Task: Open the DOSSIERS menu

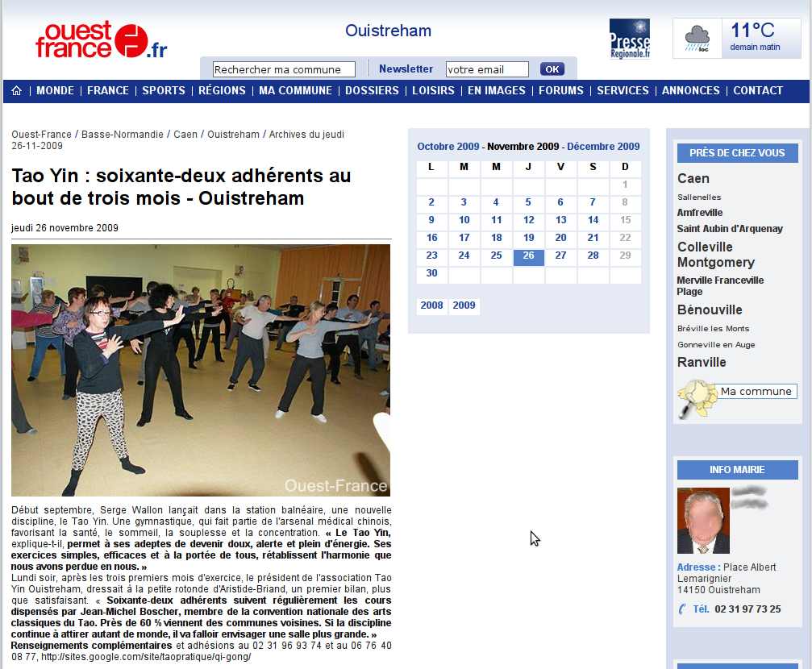Action: pyautogui.click(x=372, y=90)
